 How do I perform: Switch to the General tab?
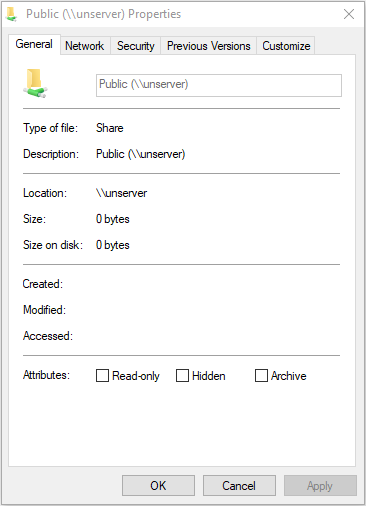34,44
